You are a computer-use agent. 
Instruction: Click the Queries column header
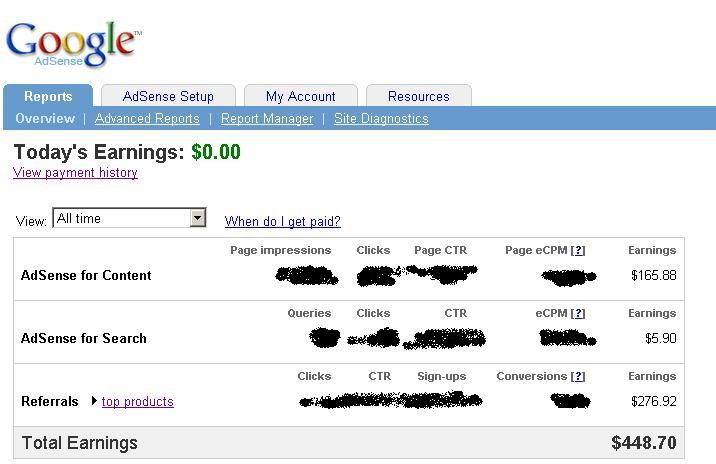click(309, 313)
